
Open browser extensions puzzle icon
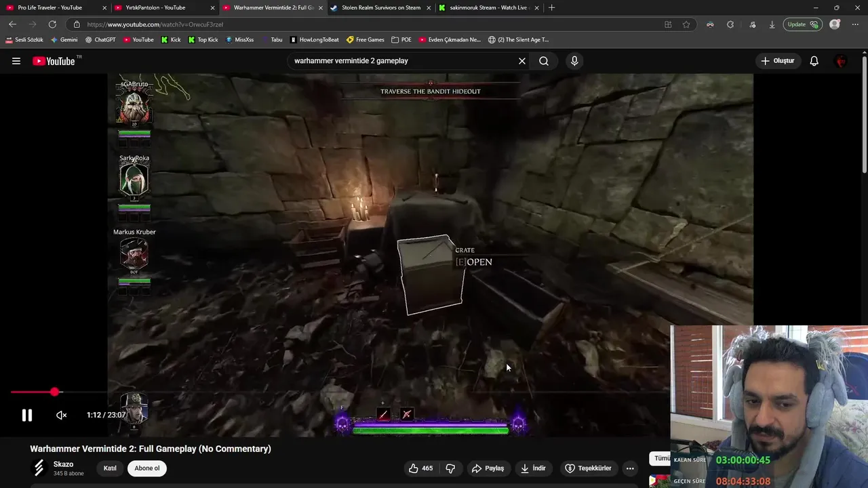[730, 24]
